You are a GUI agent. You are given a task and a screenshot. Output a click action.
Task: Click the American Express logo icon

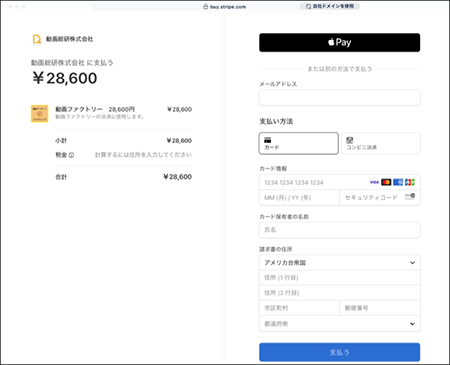[398, 182]
